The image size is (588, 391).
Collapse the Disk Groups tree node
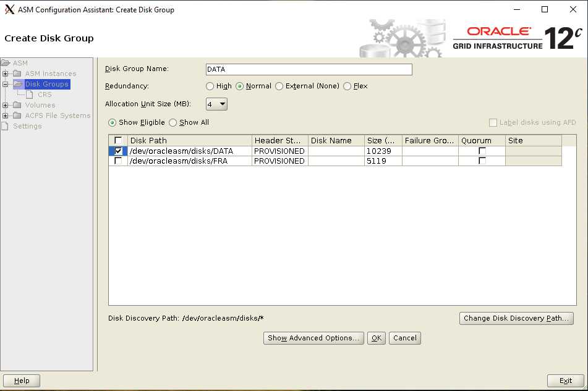click(5, 84)
